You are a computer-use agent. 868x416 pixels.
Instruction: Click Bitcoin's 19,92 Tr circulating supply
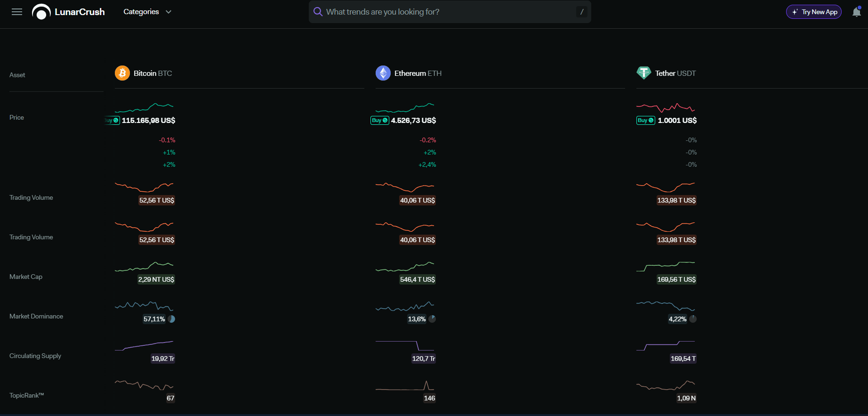pos(163,359)
